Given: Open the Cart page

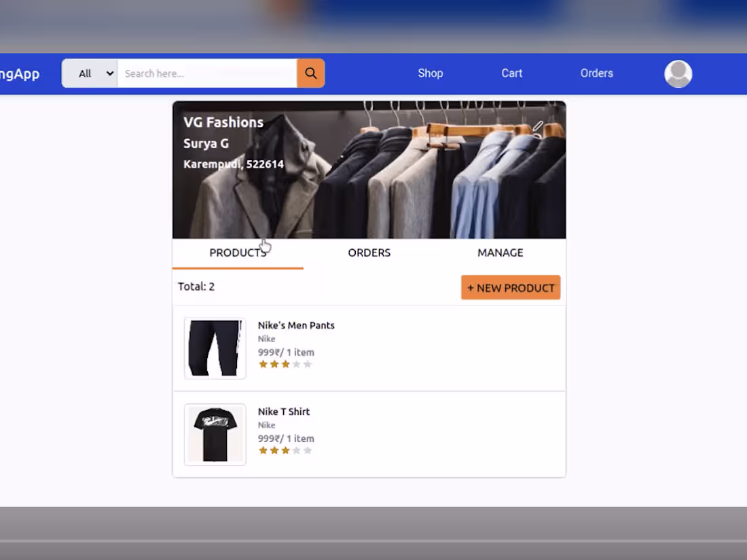Looking at the screenshot, I should pyautogui.click(x=511, y=73).
